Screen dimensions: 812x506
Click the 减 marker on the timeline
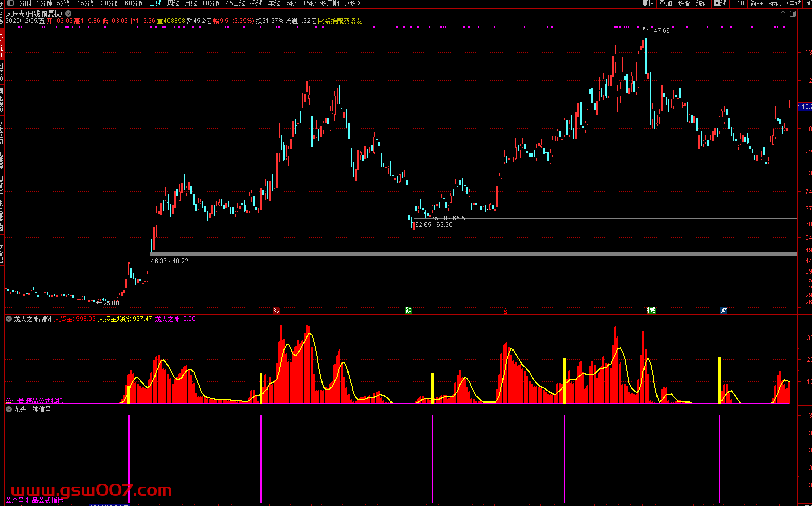pos(651,310)
